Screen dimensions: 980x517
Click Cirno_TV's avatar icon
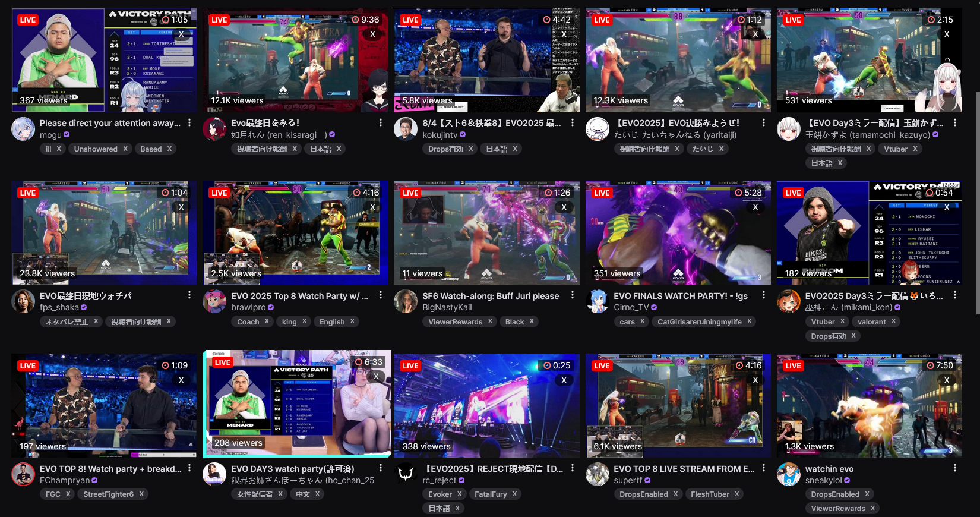(598, 301)
